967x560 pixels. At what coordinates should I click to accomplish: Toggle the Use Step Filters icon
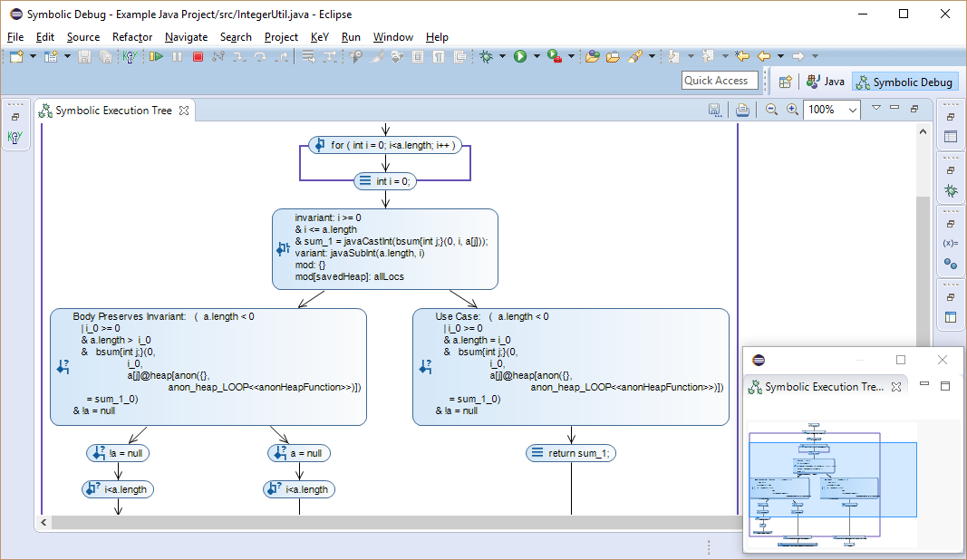[330, 57]
